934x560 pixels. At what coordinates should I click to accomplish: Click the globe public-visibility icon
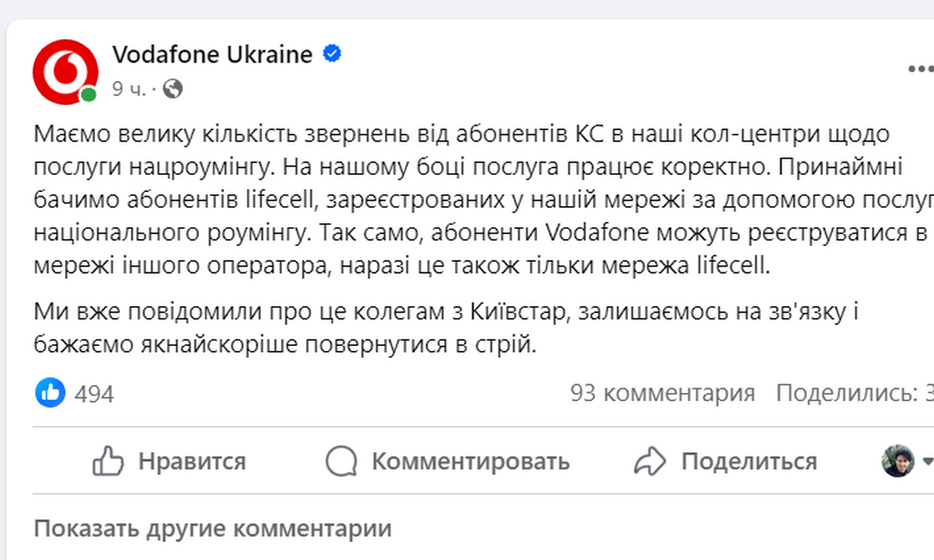172,89
